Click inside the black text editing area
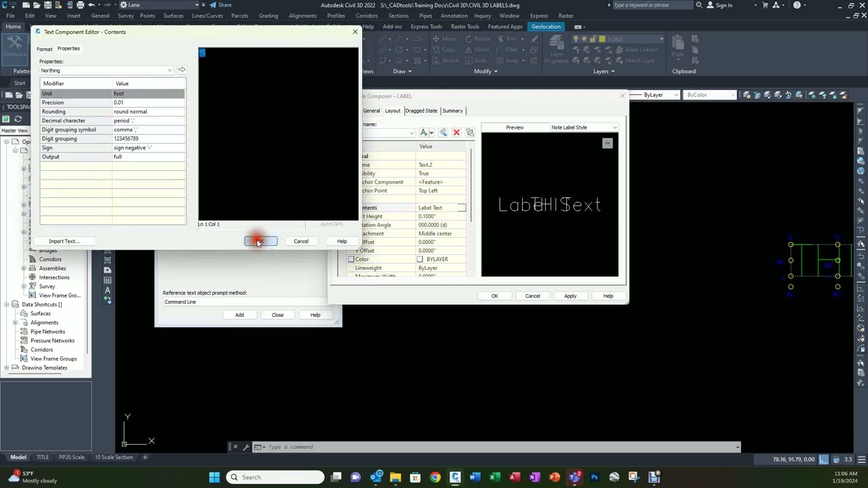Viewport: 868px width, 488px height. (278, 134)
